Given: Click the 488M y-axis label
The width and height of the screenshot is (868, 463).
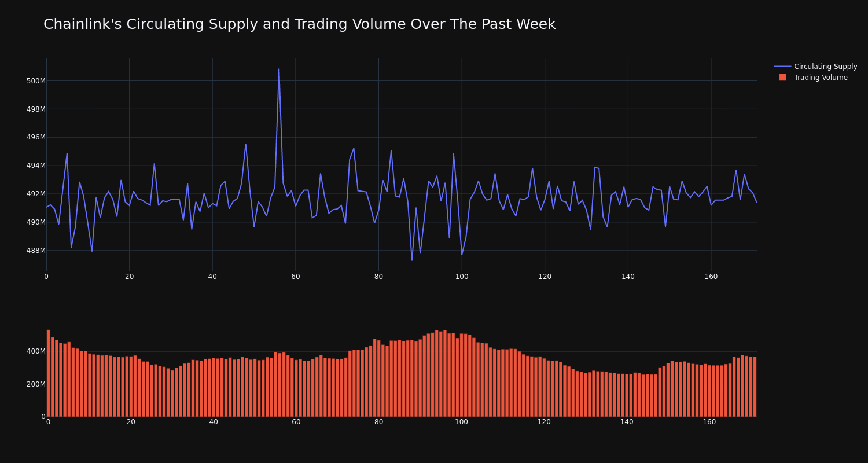Looking at the screenshot, I should coord(36,251).
